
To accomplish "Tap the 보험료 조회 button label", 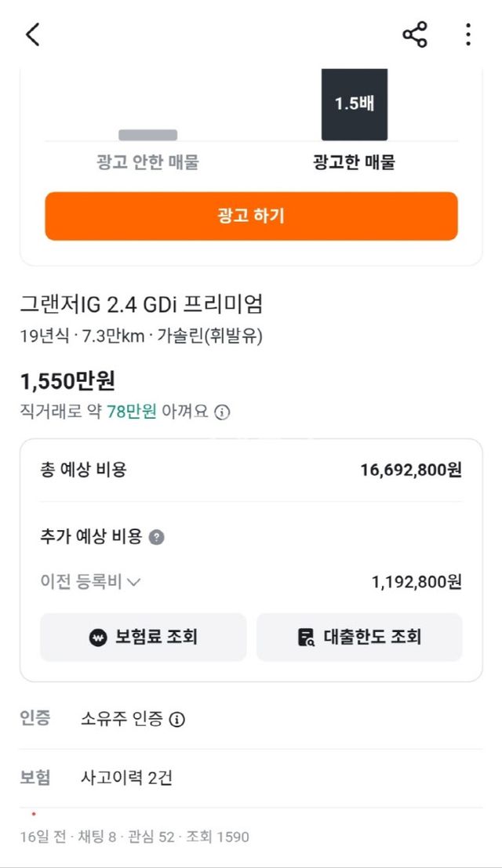I will tap(156, 637).
